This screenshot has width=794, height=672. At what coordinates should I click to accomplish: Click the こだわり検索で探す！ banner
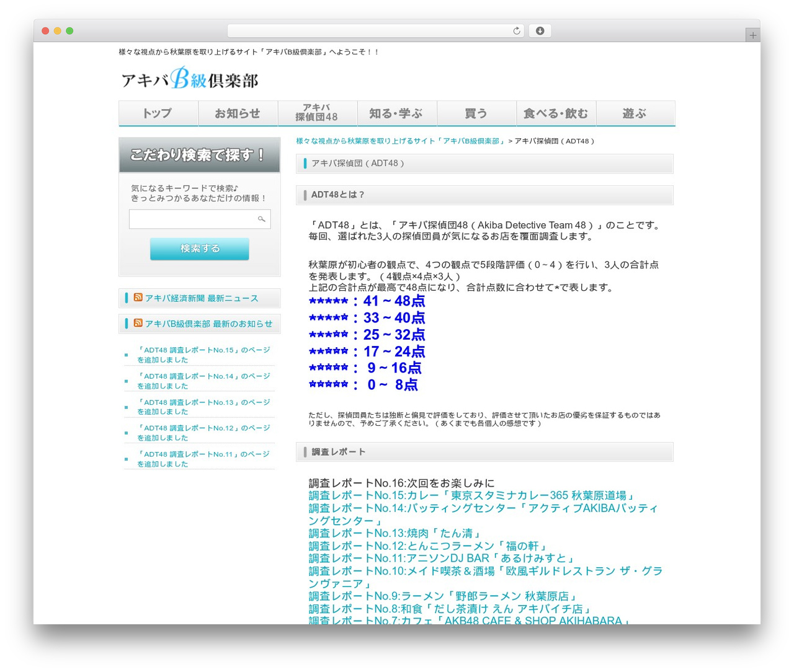(200, 155)
